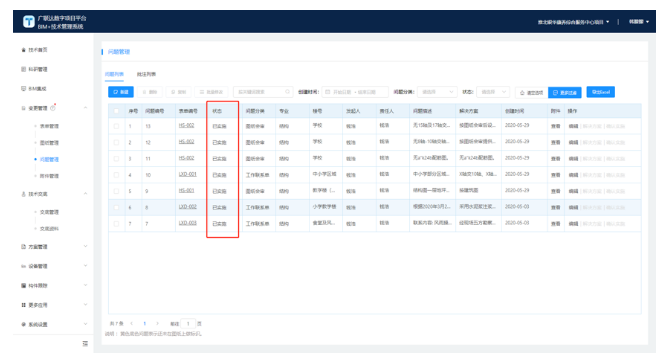666x364 pixels.
Task: Click the 状态 column header
Action: pyautogui.click(x=217, y=111)
